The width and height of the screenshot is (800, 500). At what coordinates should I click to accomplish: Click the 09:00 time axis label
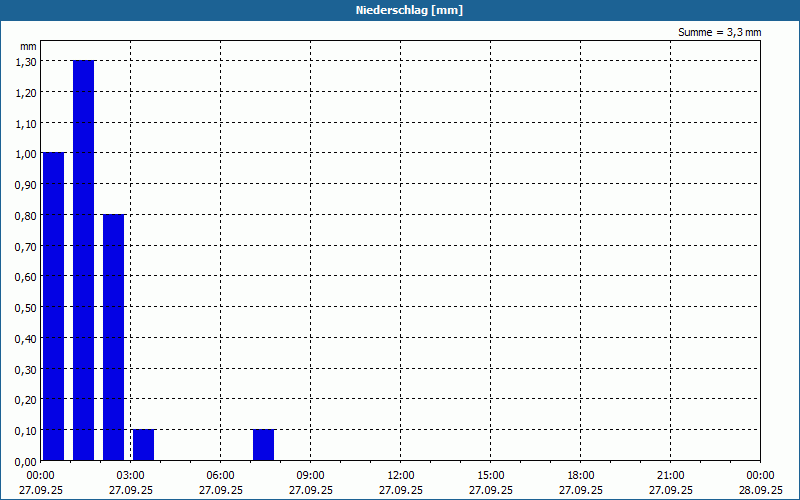coord(311,476)
